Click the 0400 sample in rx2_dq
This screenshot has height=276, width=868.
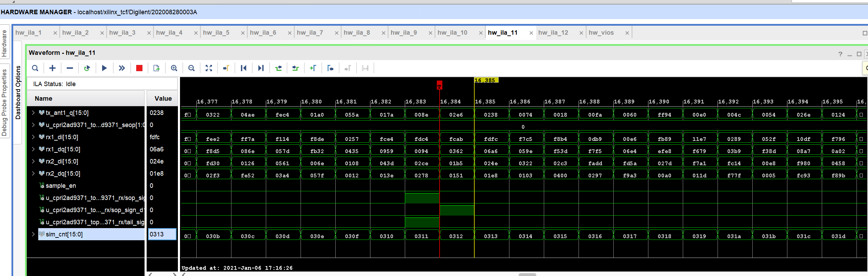[560, 175]
